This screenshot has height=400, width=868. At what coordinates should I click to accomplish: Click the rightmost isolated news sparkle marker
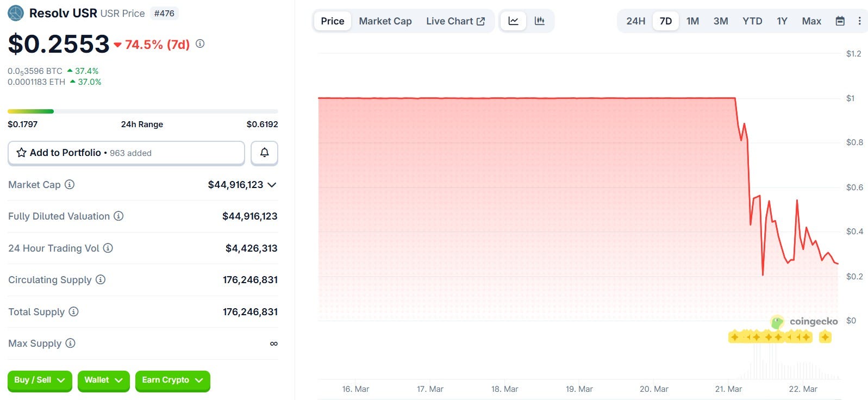click(825, 337)
